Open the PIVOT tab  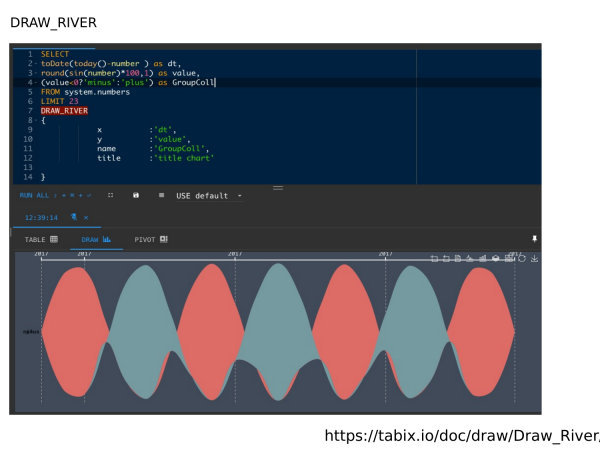coord(151,240)
